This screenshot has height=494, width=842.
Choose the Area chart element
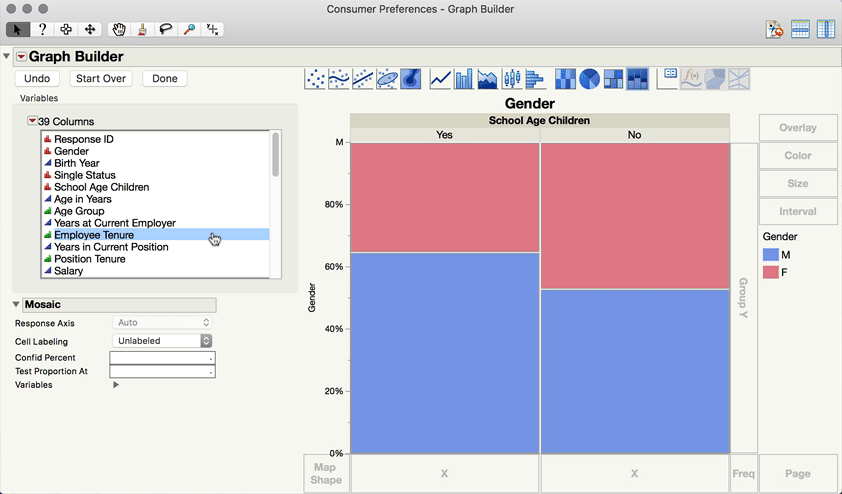(488, 79)
